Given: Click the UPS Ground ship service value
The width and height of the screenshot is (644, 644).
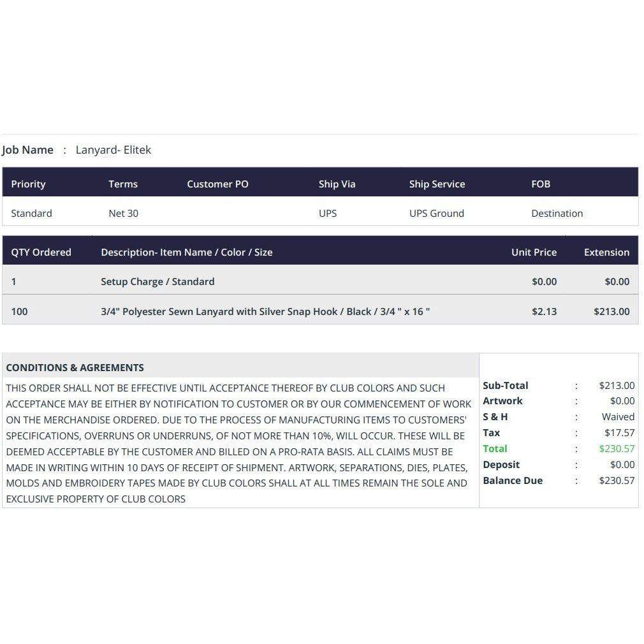Looking at the screenshot, I should pos(437,214).
